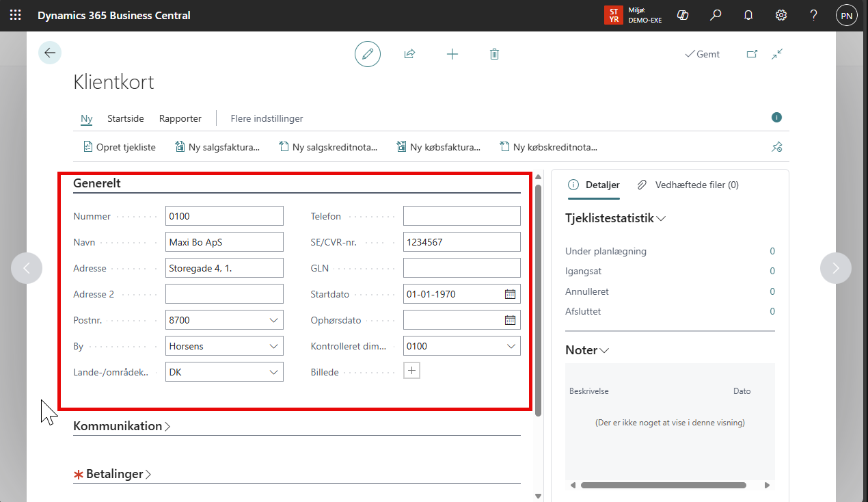868x502 pixels.
Task: Click the share icon in header
Action: (x=410, y=54)
